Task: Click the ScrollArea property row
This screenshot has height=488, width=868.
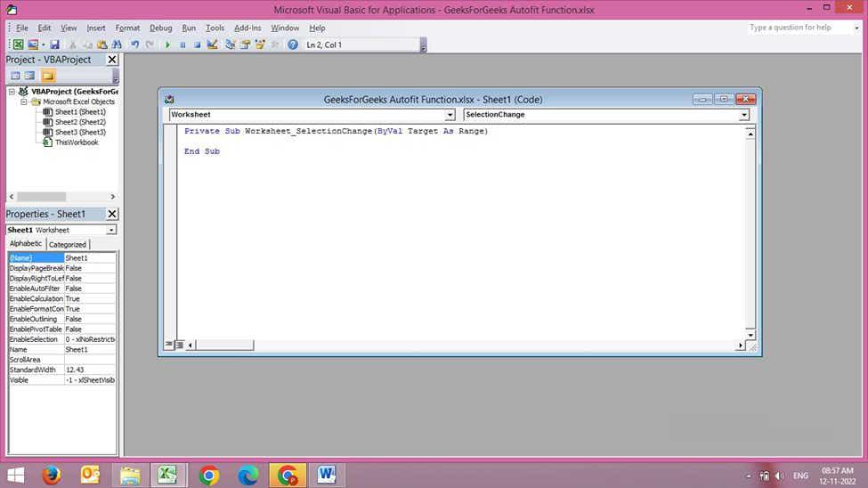Action: pos(62,360)
